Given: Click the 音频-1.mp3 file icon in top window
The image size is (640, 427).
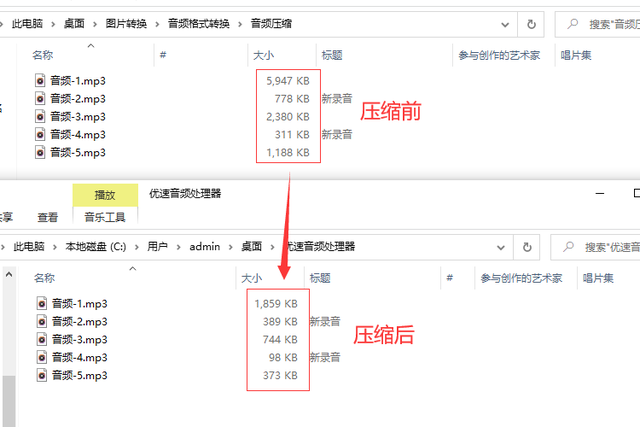Looking at the screenshot, I should 41,80.
